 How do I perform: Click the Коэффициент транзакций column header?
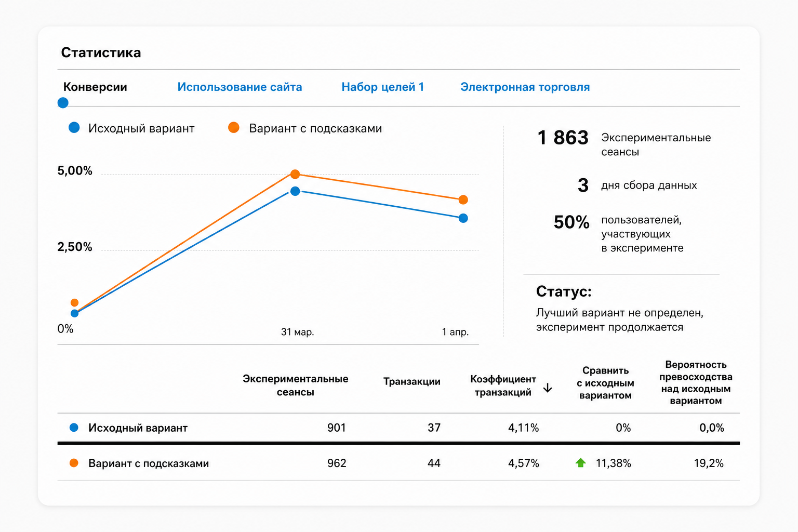coord(503,385)
